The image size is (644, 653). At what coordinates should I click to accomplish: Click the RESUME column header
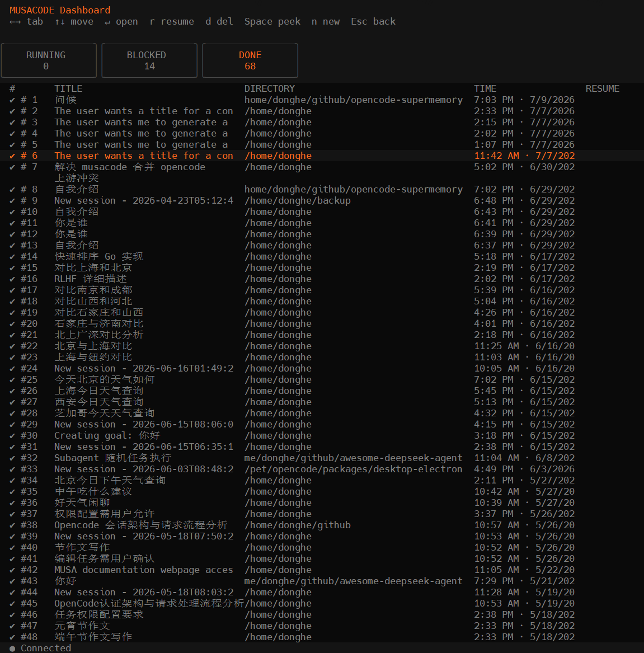click(603, 89)
